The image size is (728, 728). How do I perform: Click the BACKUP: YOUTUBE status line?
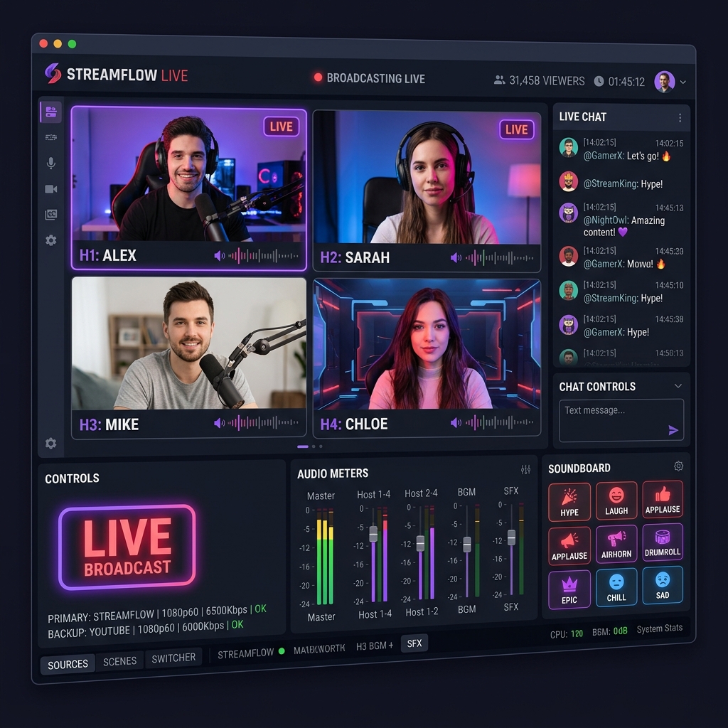(145, 628)
